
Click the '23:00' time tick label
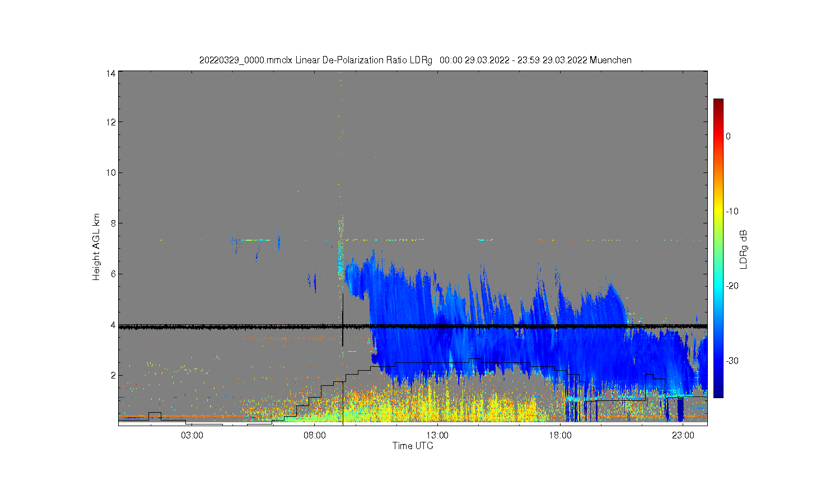(x=683, y=435)
